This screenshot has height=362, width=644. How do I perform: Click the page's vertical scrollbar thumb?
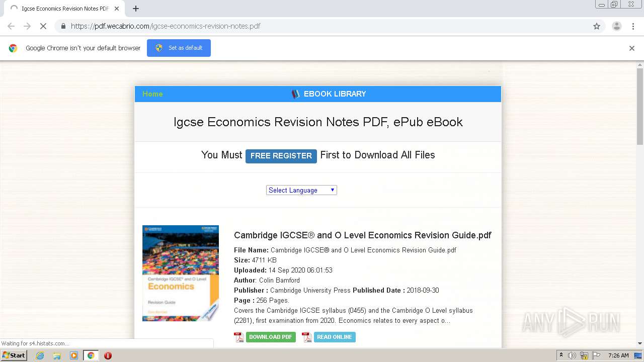click(x=640, y=106)
